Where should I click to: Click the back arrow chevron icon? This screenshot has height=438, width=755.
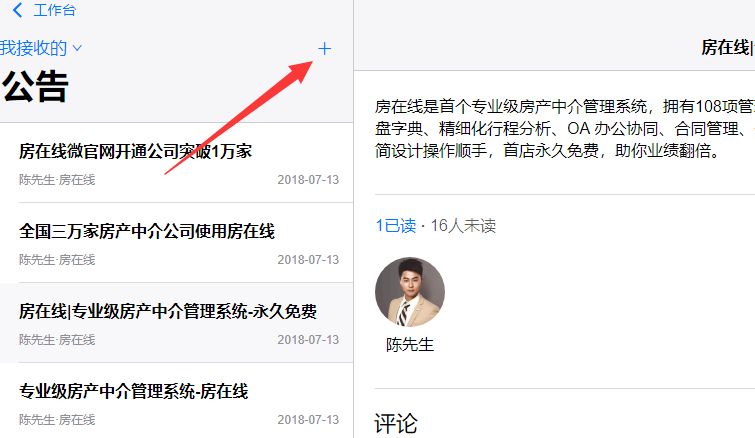pos(17,10)
